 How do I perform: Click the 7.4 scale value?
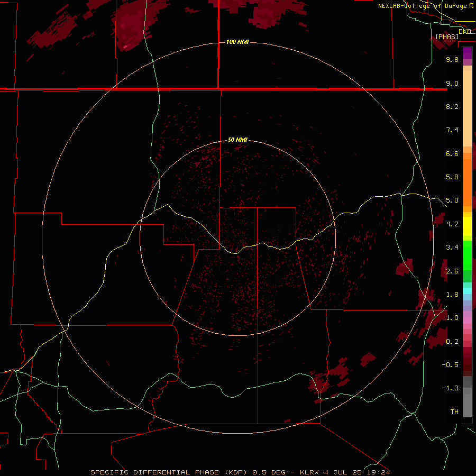tap(452, 130)
